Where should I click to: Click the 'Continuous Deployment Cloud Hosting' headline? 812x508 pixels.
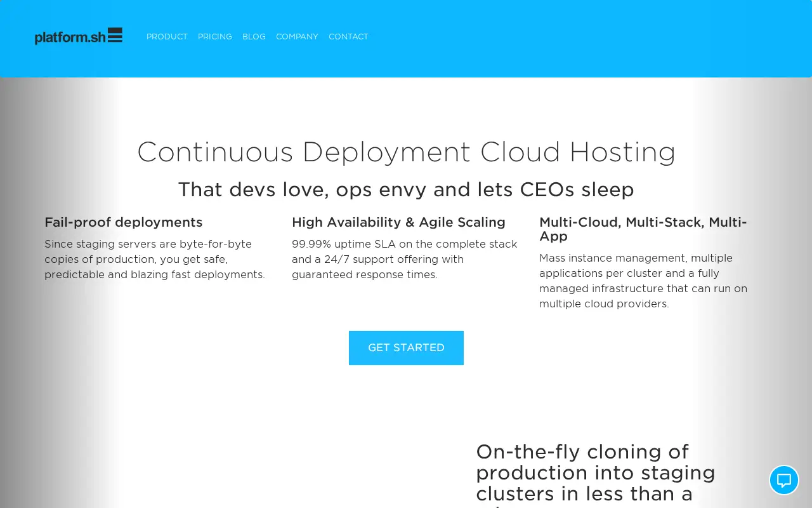pos(406,152)
